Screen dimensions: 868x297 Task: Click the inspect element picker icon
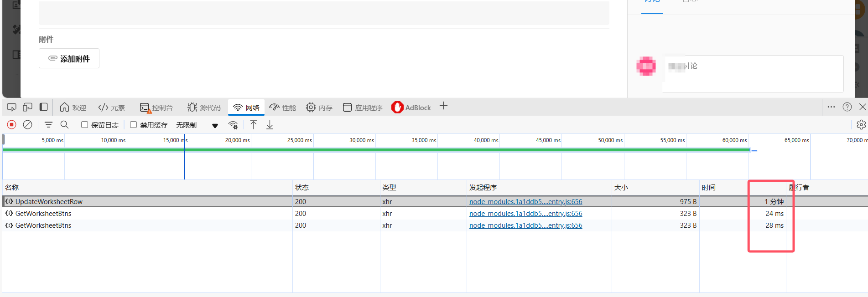(x=11, y=107)
